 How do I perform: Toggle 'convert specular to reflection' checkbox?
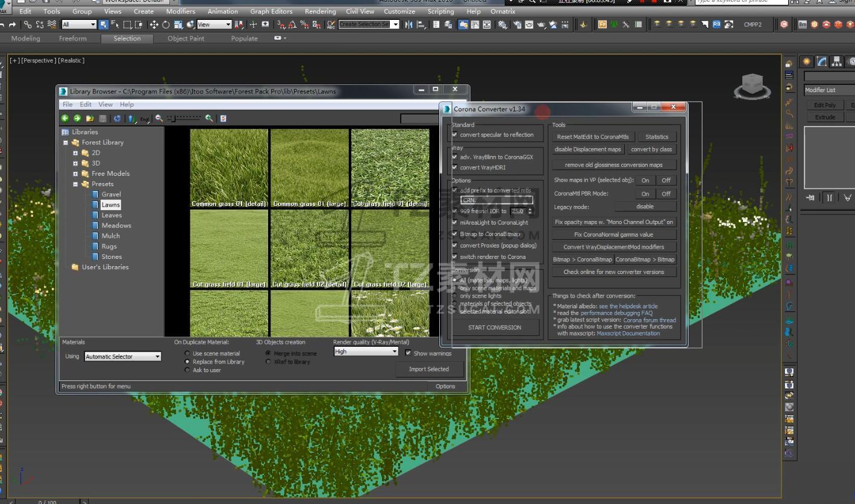pyautogui.click(x=455, y=135)
